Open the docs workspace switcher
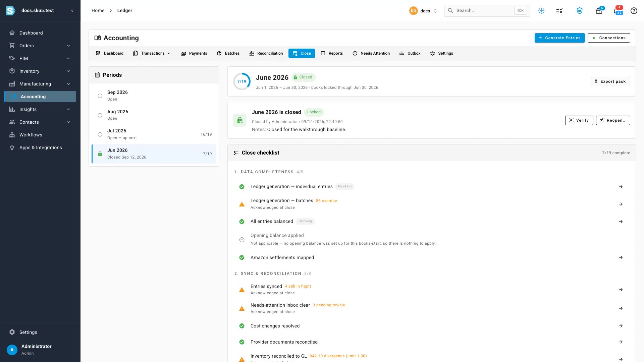 (423, 11)
